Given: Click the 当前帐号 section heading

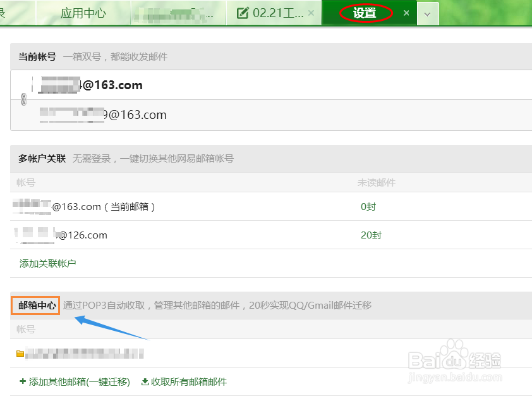Looking at the screenshot, I should [x=37, y=56].
